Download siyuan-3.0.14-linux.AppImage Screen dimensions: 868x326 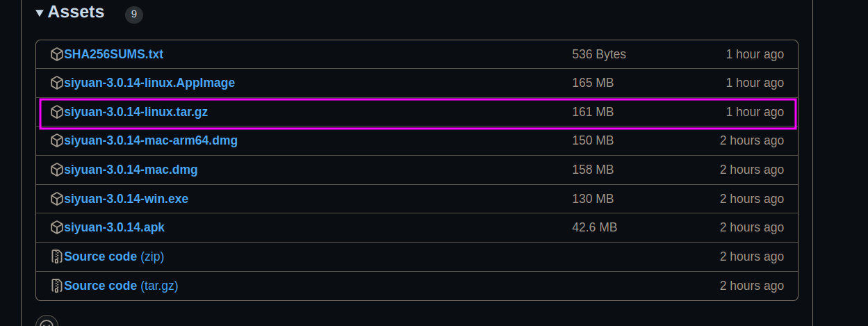click(x=149, y=83)
